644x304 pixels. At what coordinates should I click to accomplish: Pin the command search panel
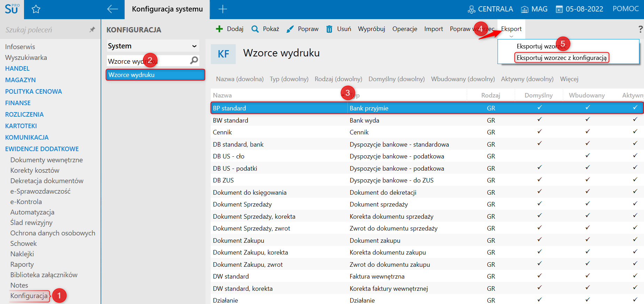[92, 30]
